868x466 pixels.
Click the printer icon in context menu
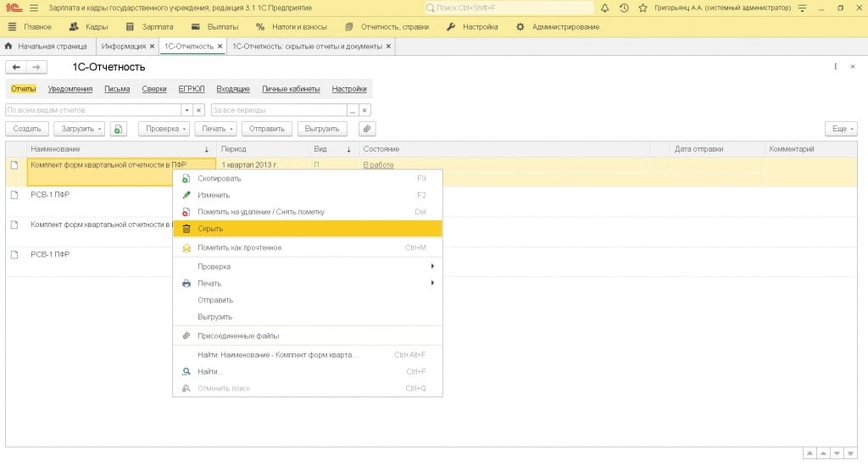pyautogui.click(x=186, y=283)
